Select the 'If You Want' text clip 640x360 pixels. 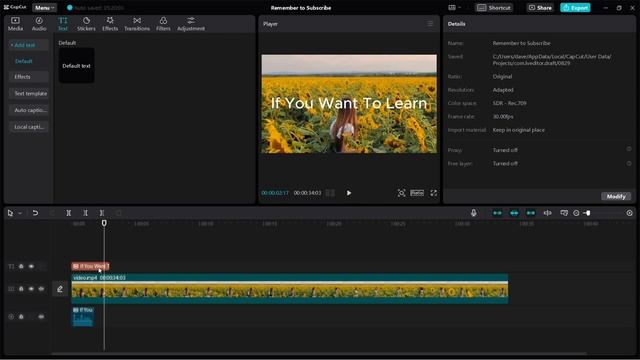tap(90, 266)
